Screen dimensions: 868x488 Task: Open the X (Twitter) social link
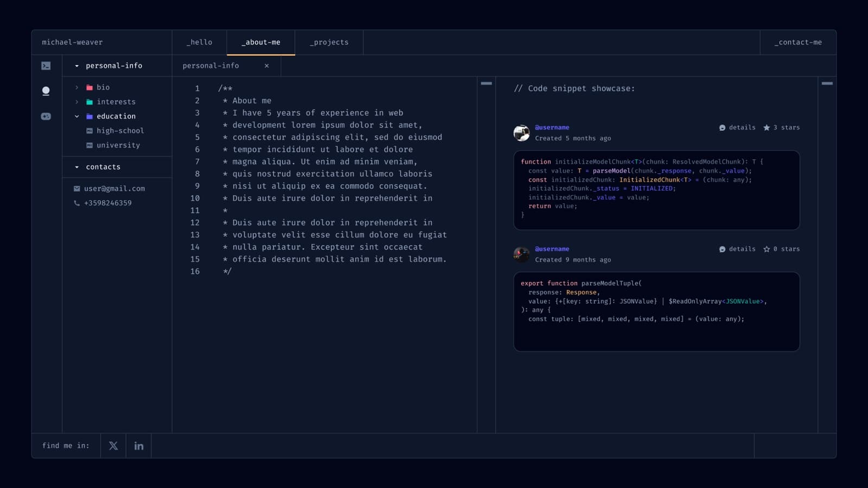point(113,446)
